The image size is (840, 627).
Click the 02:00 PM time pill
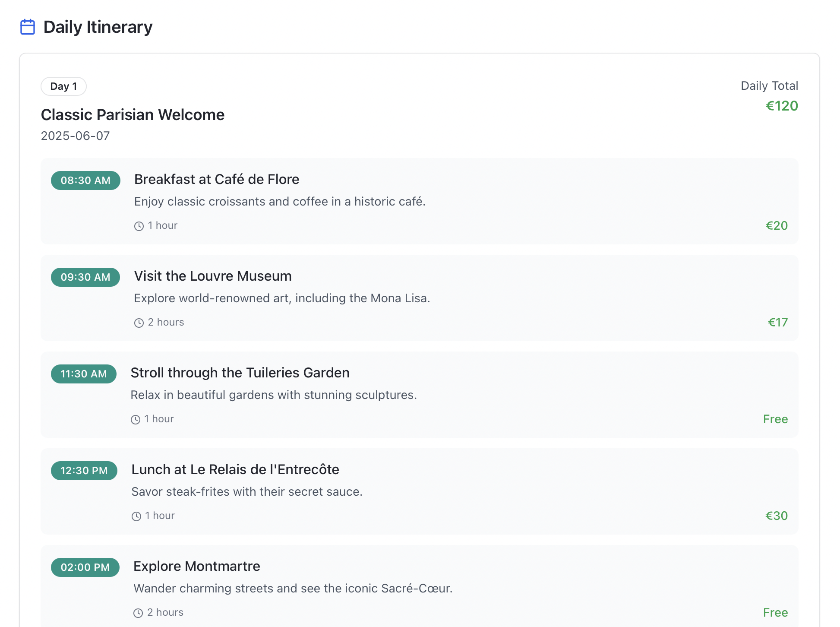(x=85, y=567)
